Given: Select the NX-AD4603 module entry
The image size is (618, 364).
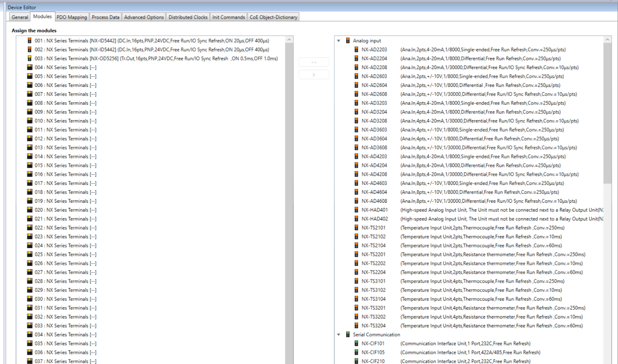Looking at the screenshot, I should pyautogui.click(x=462, y=183).
